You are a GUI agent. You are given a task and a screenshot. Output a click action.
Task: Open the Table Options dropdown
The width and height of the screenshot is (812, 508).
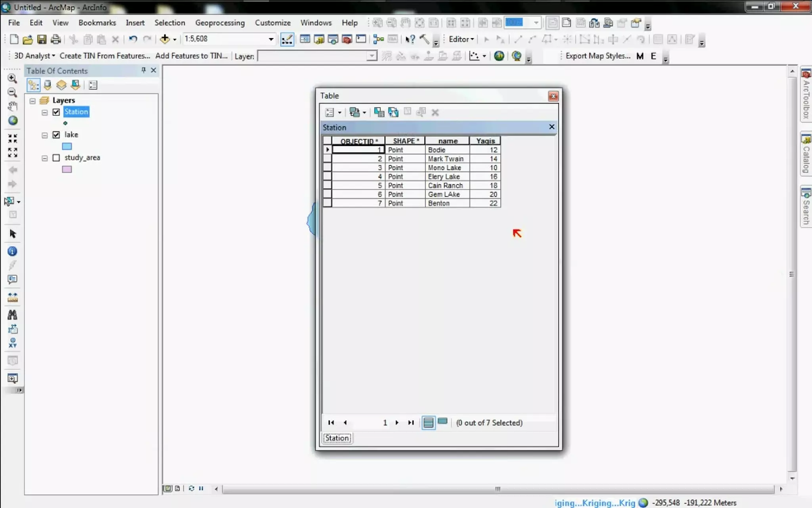pos(333,112)
